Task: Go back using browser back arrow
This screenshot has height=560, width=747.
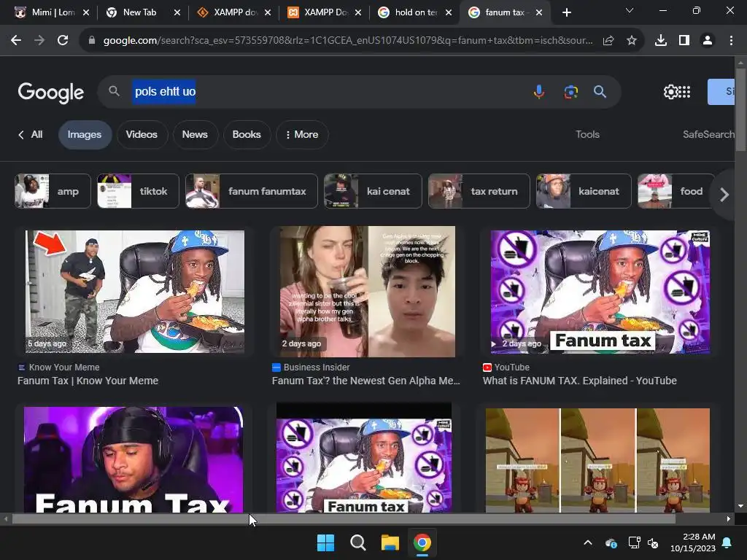Action: (16, 41)
